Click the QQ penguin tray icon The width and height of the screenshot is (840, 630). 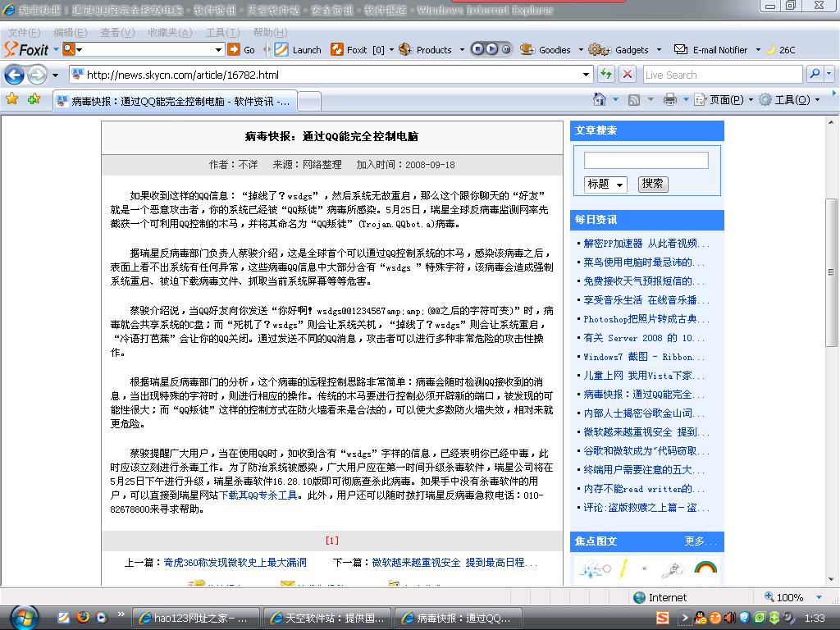click(701, 618)
